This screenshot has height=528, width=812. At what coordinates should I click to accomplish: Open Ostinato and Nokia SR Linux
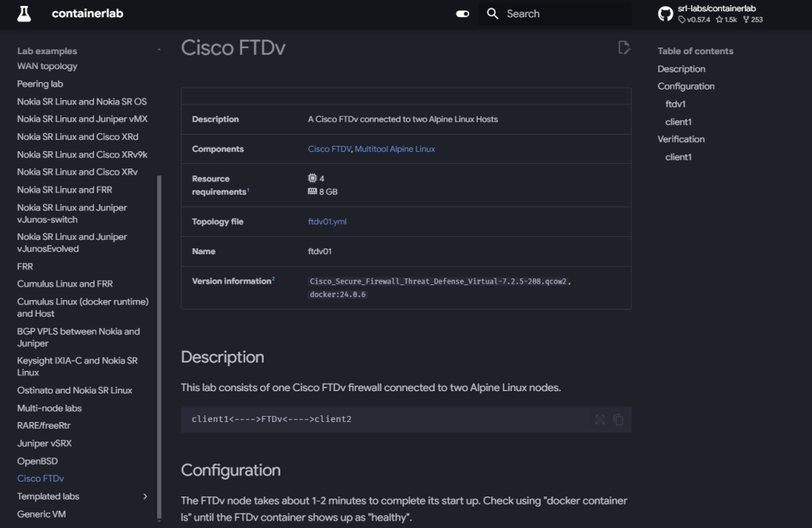click(74, 390)
